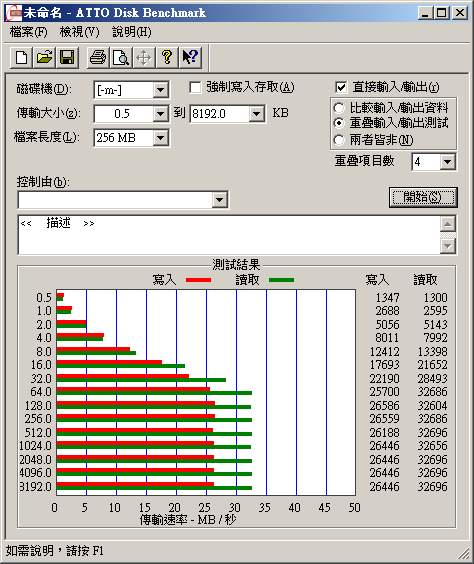Select the 重疊輸入/輸出測試 radio option
Image resolution: width=474 pixels, height=564 pixels.
click(x=339, y=123)
